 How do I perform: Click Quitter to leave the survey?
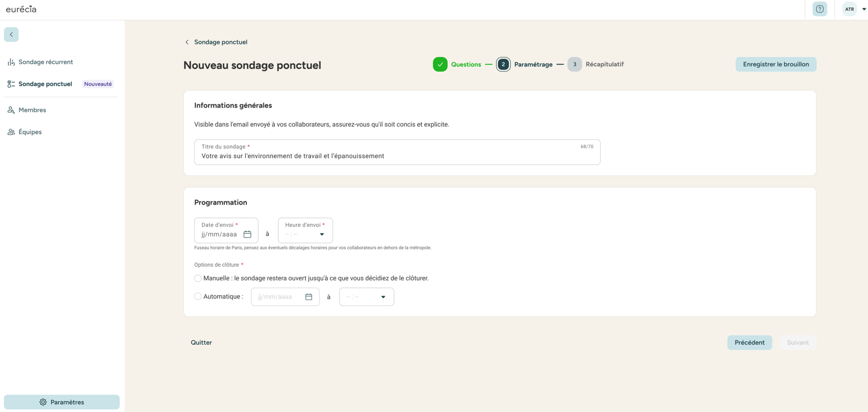coord(201,342)
